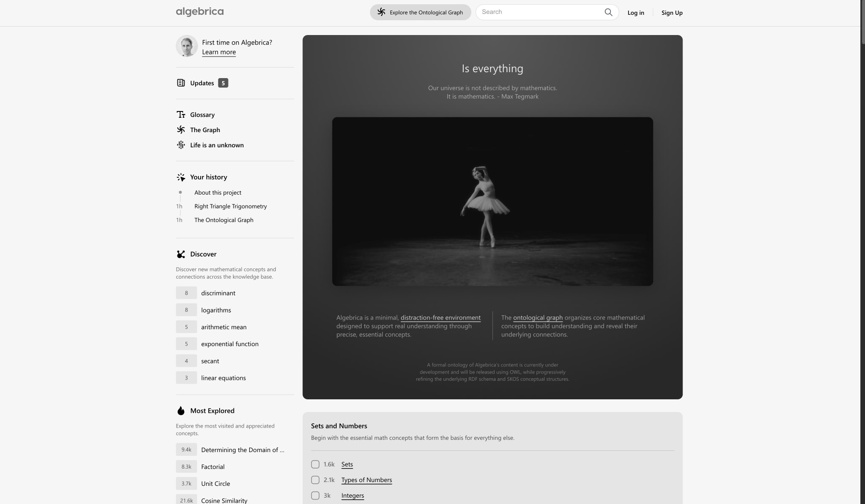Click the Is everything headline

coord(492,68)
